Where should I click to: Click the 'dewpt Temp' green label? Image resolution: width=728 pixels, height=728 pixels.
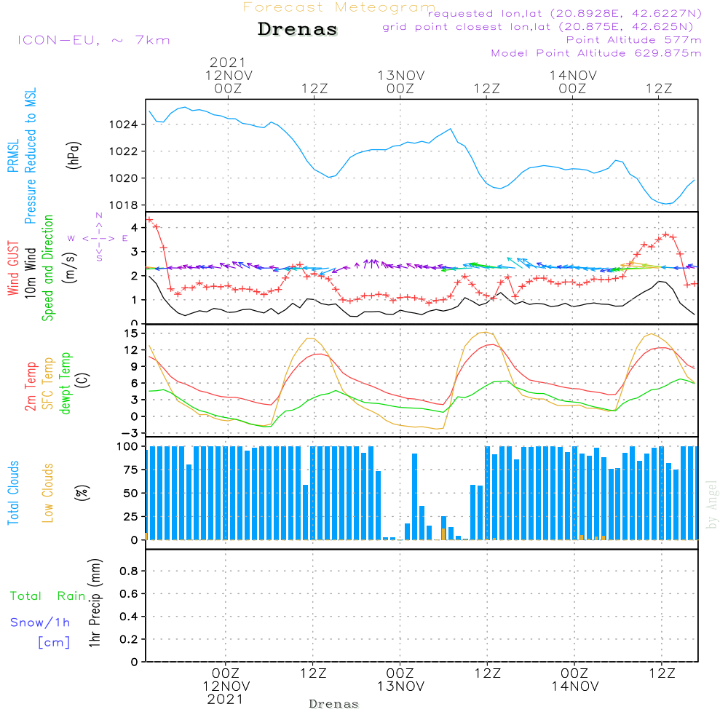tap(65, 383)
